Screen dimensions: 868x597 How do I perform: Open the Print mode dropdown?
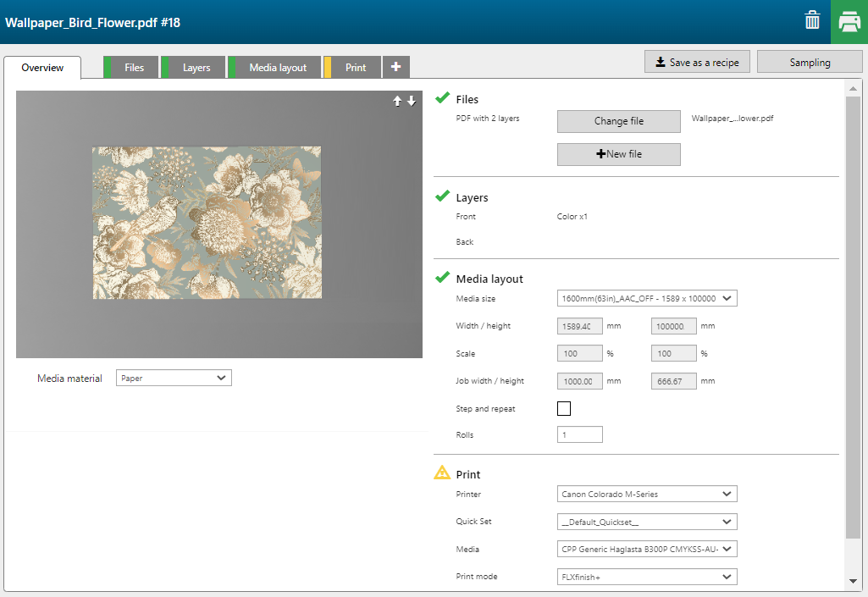(x=647, y=577)
